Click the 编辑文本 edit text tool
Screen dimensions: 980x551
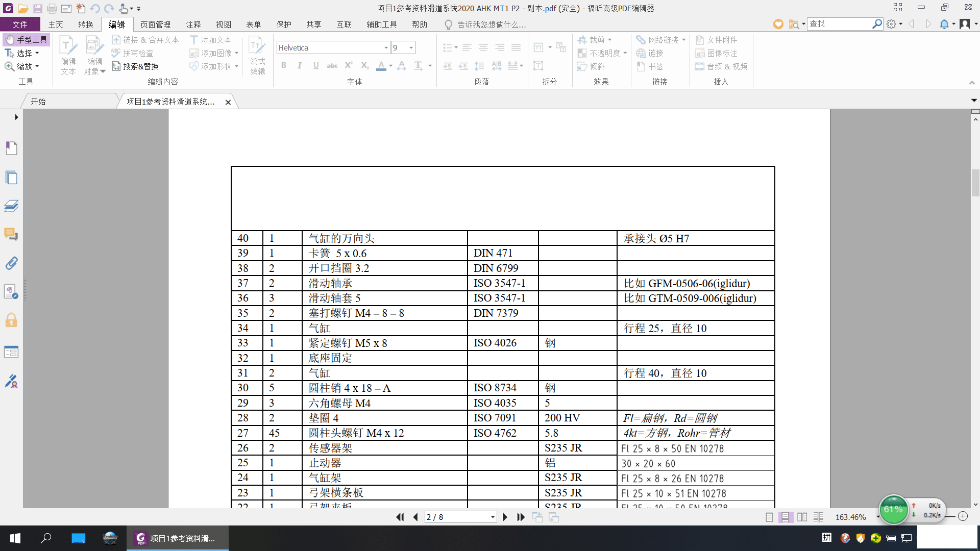(68, 56)
